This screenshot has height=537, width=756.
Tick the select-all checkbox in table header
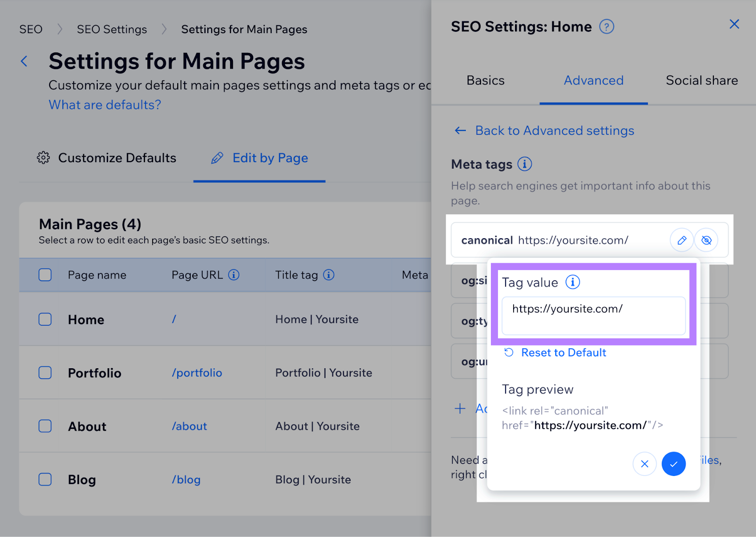[x=45, y=275]
